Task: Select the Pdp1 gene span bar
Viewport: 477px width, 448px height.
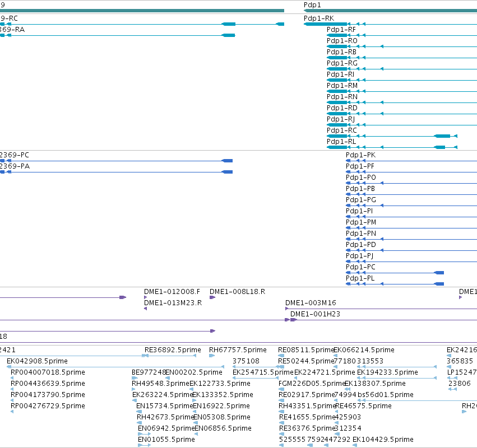Action: (x=390, y=11)
